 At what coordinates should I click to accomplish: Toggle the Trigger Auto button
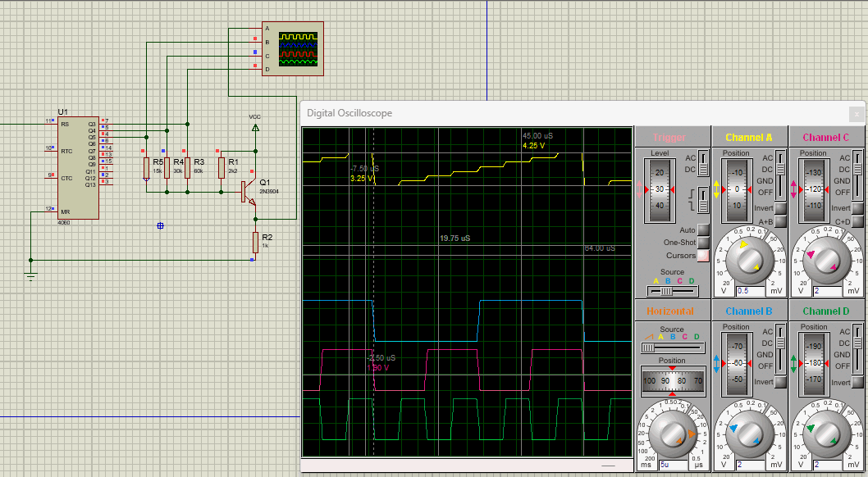(x=703, y=229)
